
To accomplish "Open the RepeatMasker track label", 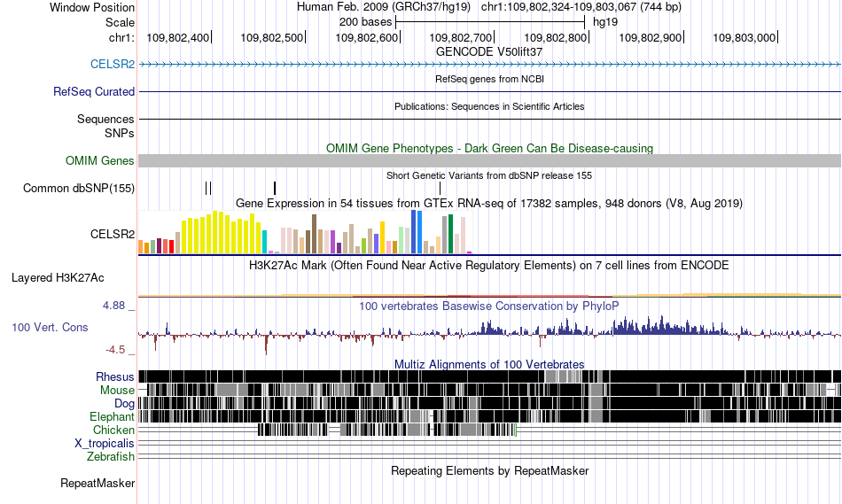I will click(x=97, y=483).
